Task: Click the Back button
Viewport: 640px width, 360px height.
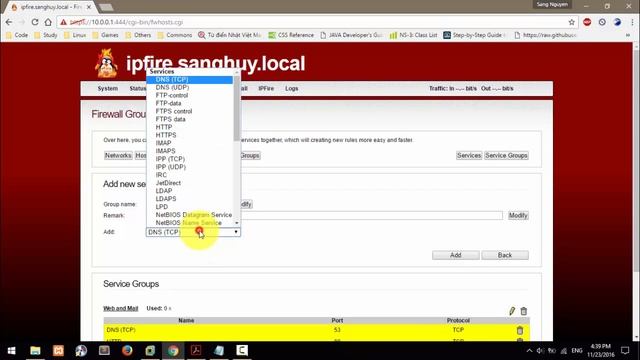Action: [505, 255]
